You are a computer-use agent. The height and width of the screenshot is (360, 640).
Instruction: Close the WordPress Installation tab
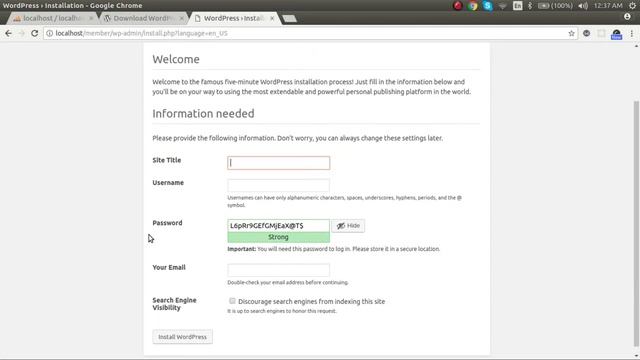click(x=272, y=18)
